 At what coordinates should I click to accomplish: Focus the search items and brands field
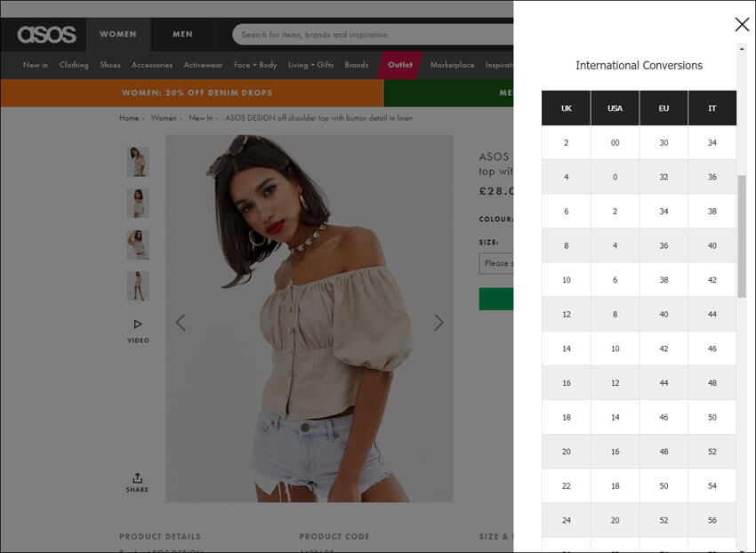(x=373, y=35)
